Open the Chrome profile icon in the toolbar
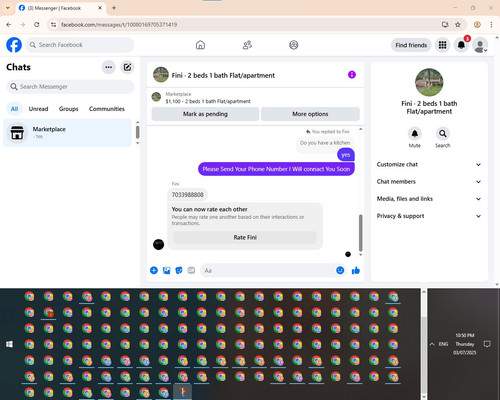The width and height of the screenshot is (500, 400). (477, 24)
